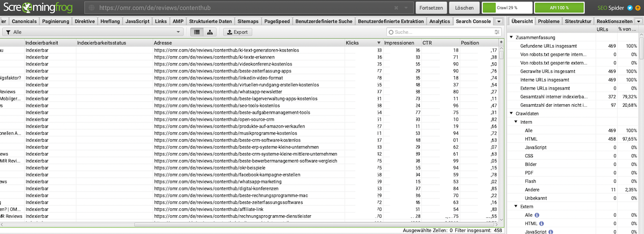Click the Löschen button
Viewport: 644px width, 234px height.
click(464, 8)
